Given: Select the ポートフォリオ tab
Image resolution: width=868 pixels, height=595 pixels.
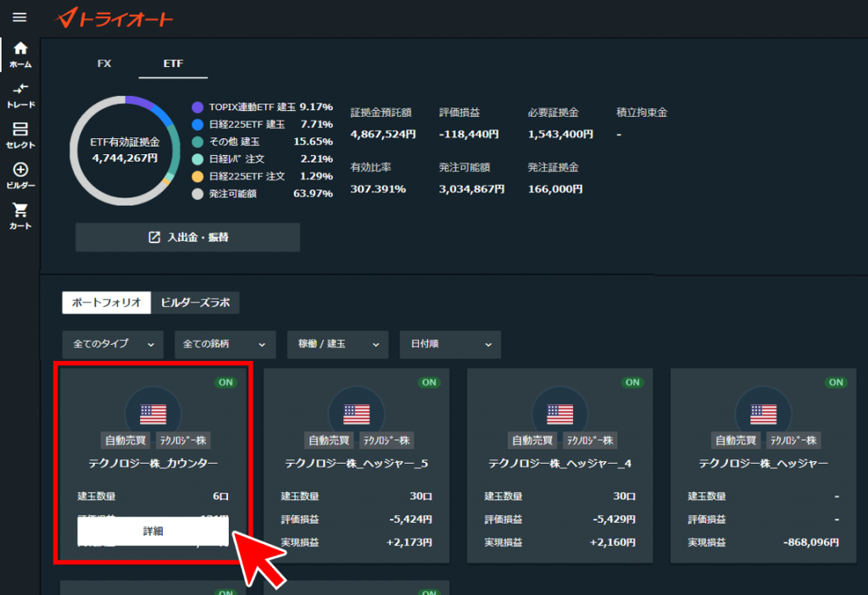Looking at the screenshot, I should 106,303.
